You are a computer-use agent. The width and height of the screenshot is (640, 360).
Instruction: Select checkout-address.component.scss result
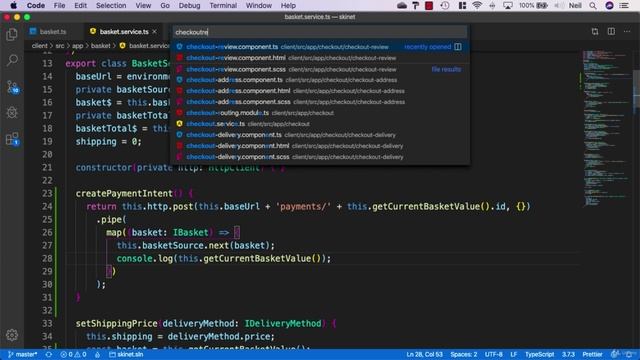pyautogui.click(x=320, y=102)
